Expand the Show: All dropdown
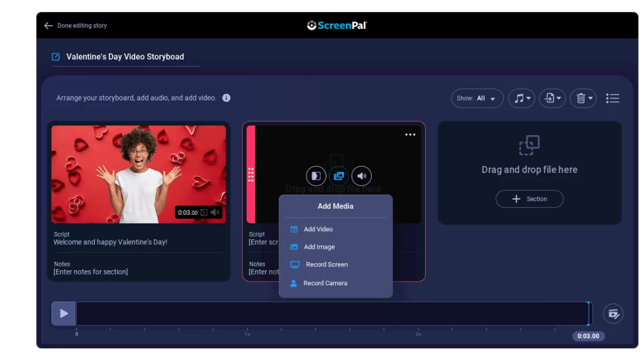This screenshot has width=644, height=362. (477, 99)
